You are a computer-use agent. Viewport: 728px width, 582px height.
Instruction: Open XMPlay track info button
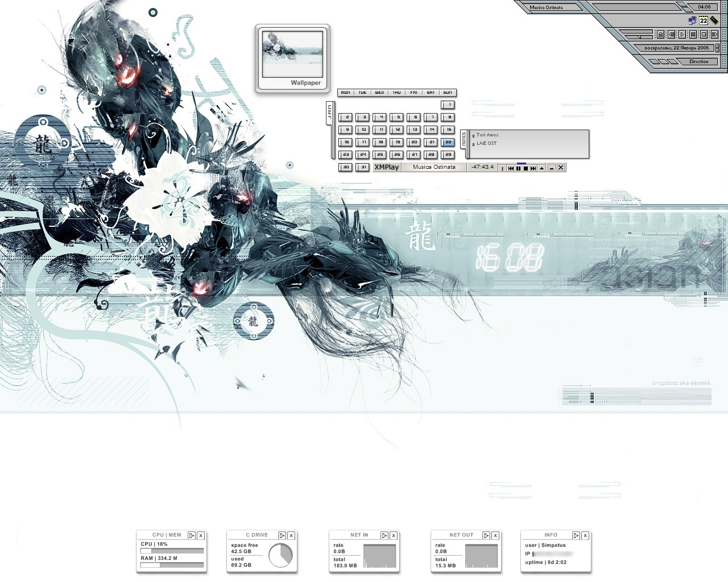502,168
